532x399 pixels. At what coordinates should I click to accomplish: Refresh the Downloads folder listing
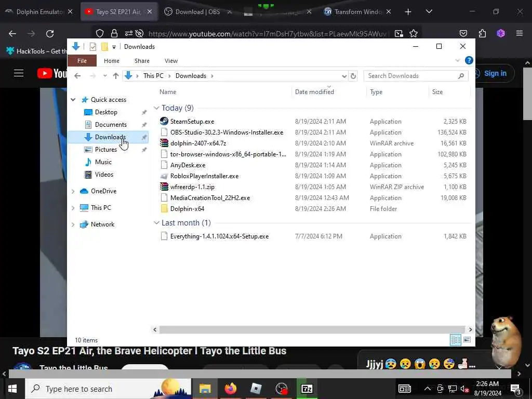tap(353, 76)
